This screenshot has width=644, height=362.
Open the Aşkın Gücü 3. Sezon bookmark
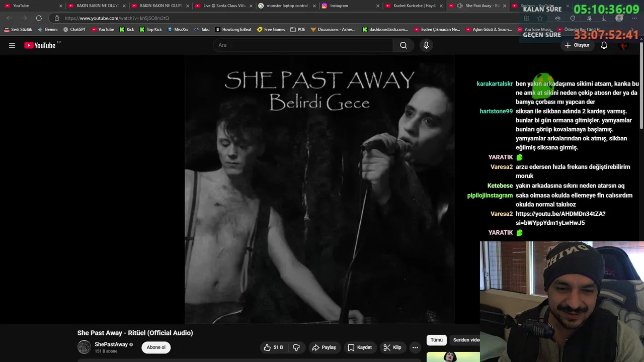[x=489, y=30]
